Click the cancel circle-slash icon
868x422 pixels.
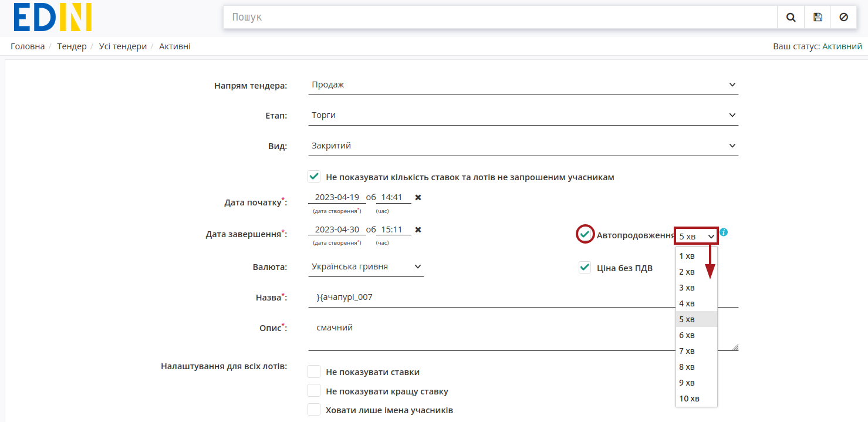point(844,18)
